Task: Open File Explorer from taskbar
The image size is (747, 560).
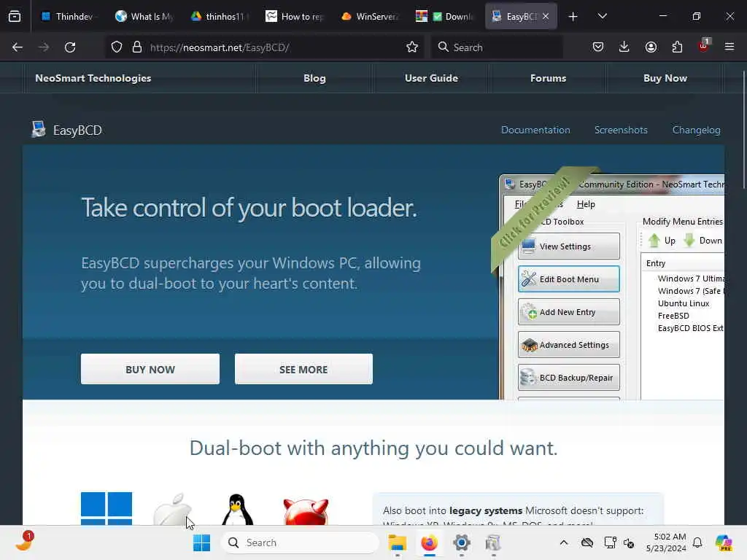Action: coord(397,542)
